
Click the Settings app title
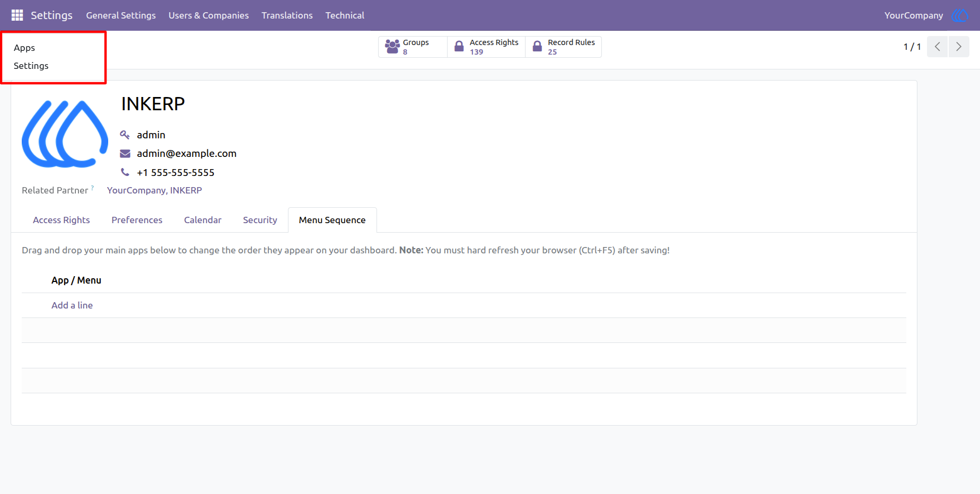[51, 15]
